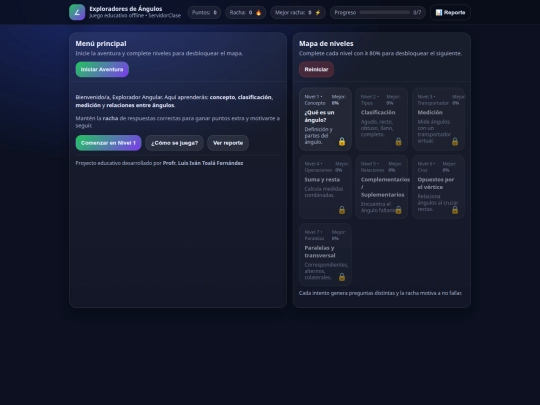Click 'Complete cada nivel con ≥ 80%' instruction text
540x405 pixels.
coord(380,53)
